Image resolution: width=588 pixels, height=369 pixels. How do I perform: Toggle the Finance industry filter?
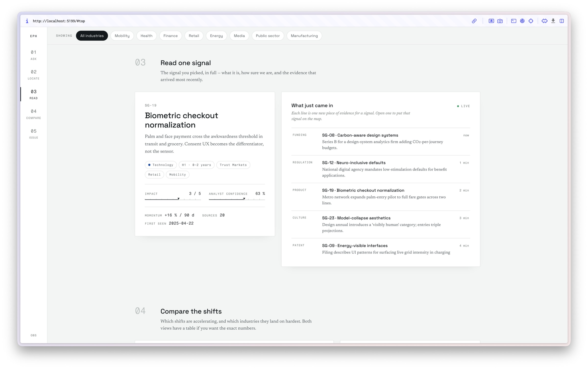[171, 36]
